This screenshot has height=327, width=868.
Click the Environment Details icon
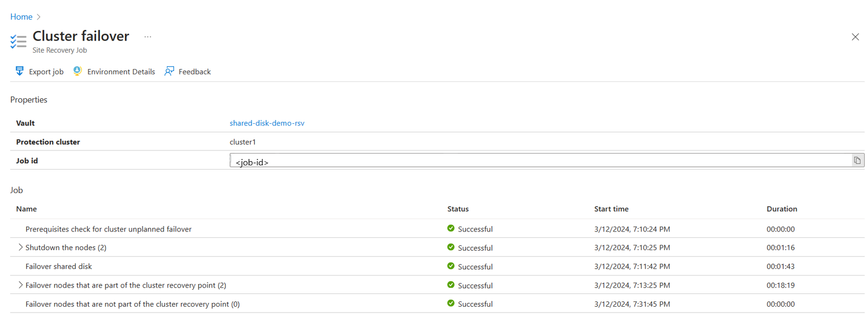point(77,71)
